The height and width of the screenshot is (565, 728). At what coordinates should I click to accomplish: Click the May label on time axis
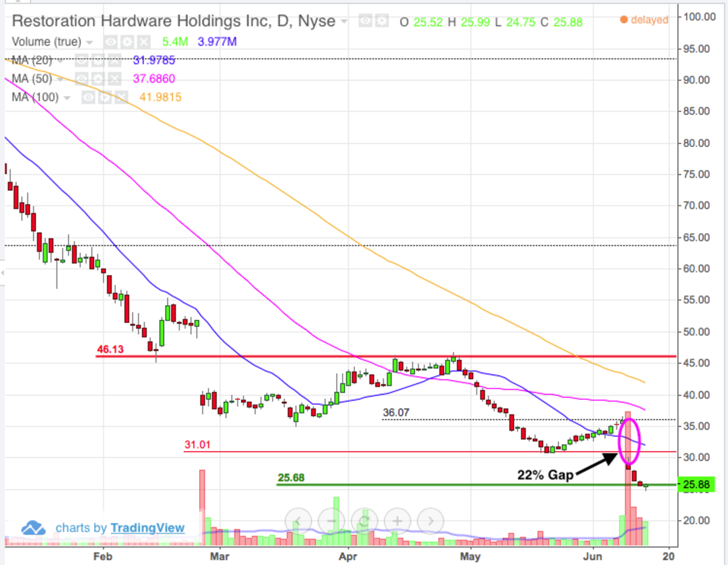pos(471,556)
